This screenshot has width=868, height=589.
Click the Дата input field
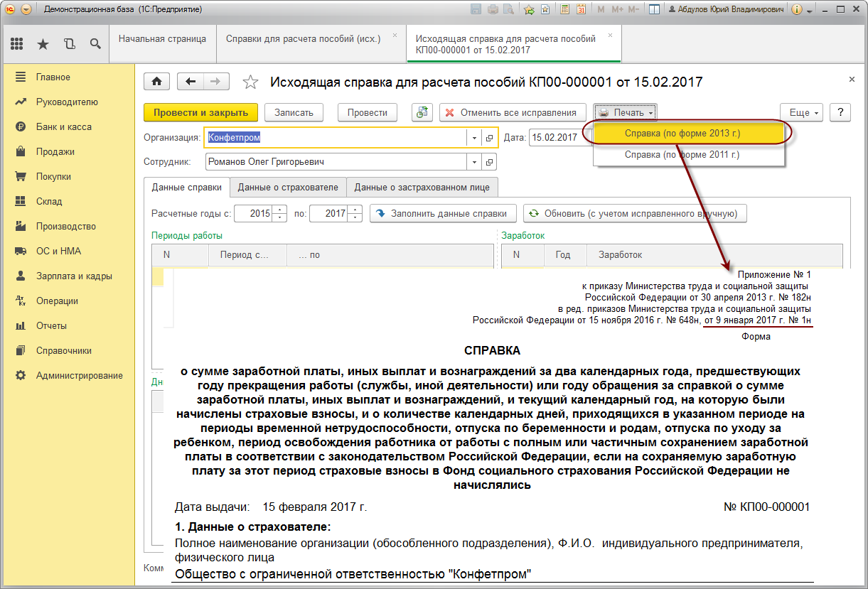[x=554, y=138]
